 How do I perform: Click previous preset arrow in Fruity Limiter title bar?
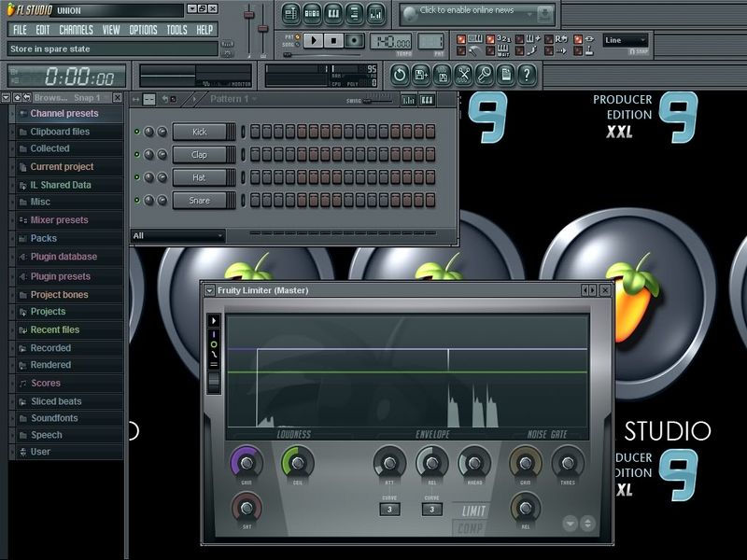(x=585, y=290)
